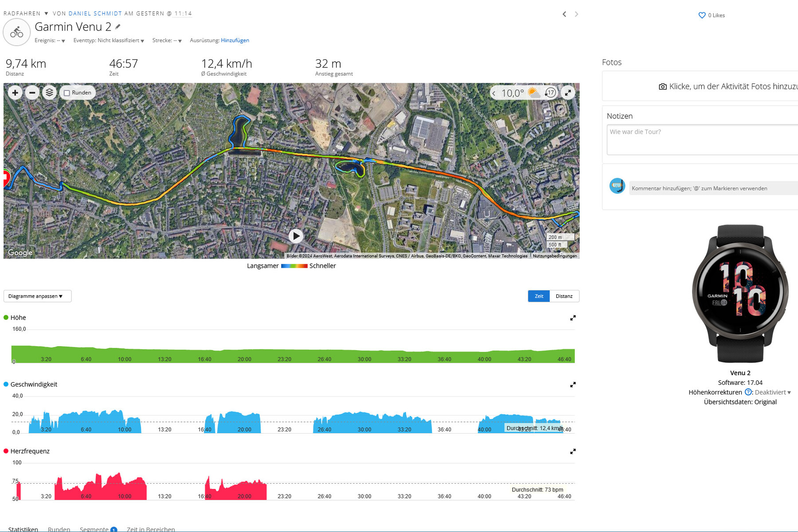The width and height of the screenshot is (798, 532).
Task: Open the Zeit in Bereichen tab
Action: pyautogui.click(x=151, y=529)
